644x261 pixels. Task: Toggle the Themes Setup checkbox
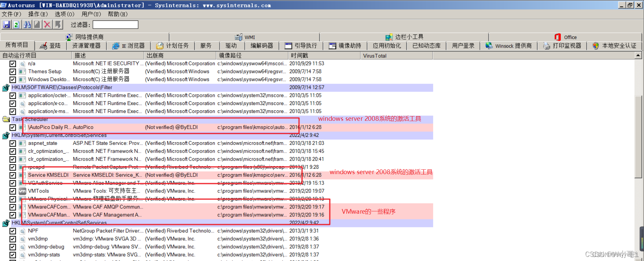[x=13, y=71]
